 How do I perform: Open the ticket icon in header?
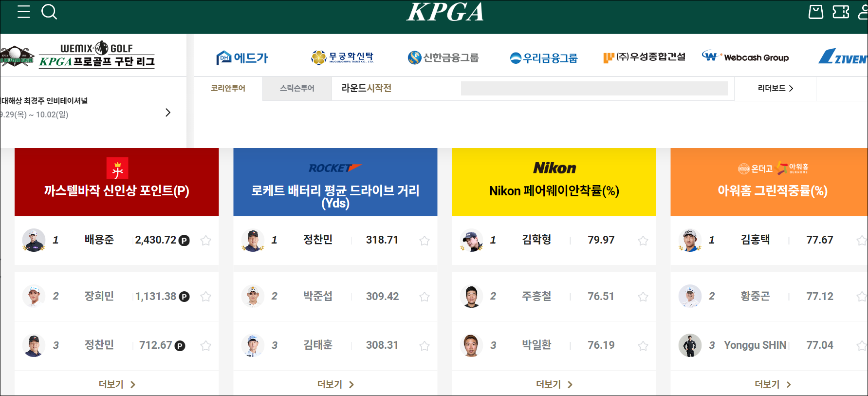pos(841,12)
